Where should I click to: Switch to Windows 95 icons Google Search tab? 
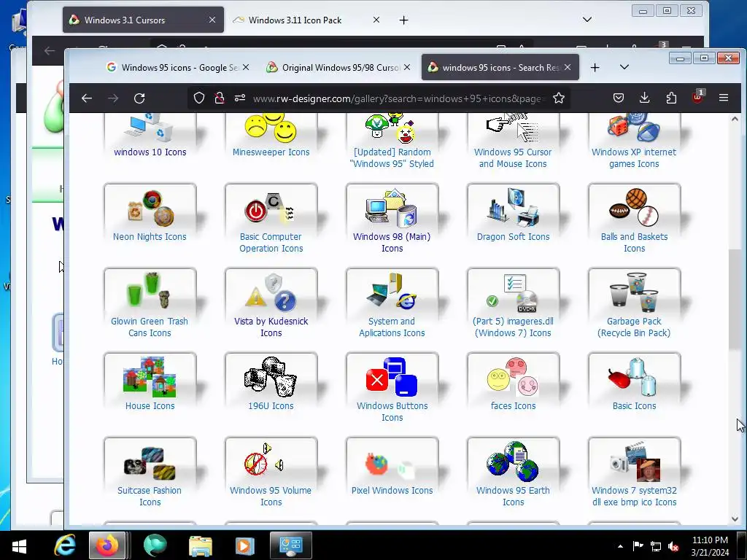pyautogui.click(x=178, y=67)
